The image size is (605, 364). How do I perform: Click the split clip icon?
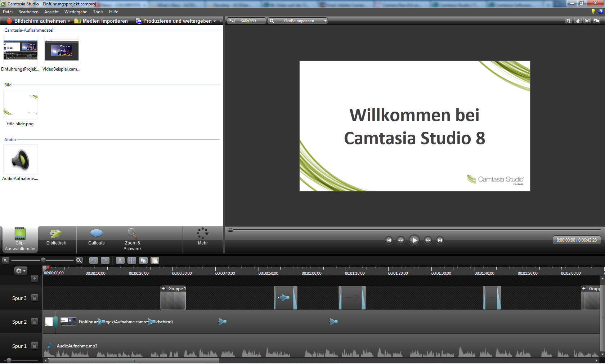click(x=132, y=260)
